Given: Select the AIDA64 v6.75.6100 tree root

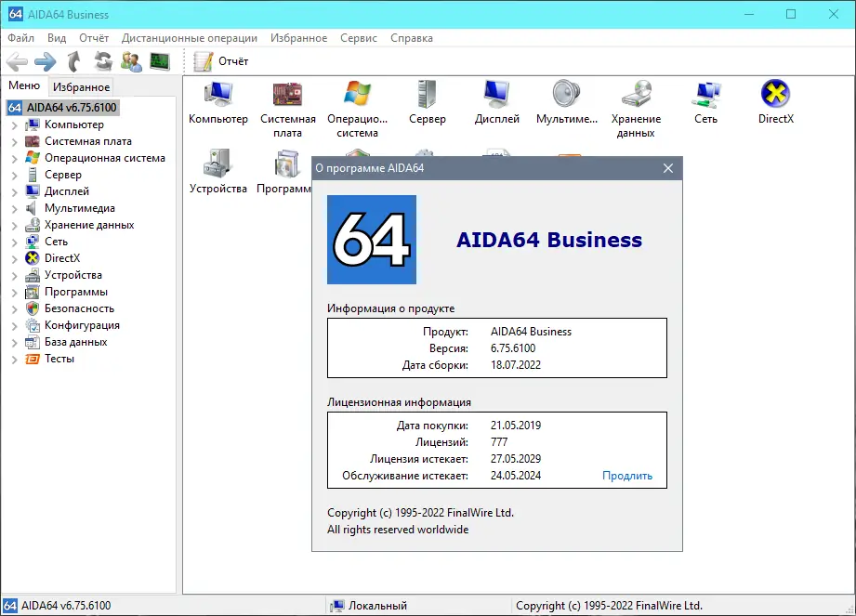Looking at the screenshot, I should [63, 108].
